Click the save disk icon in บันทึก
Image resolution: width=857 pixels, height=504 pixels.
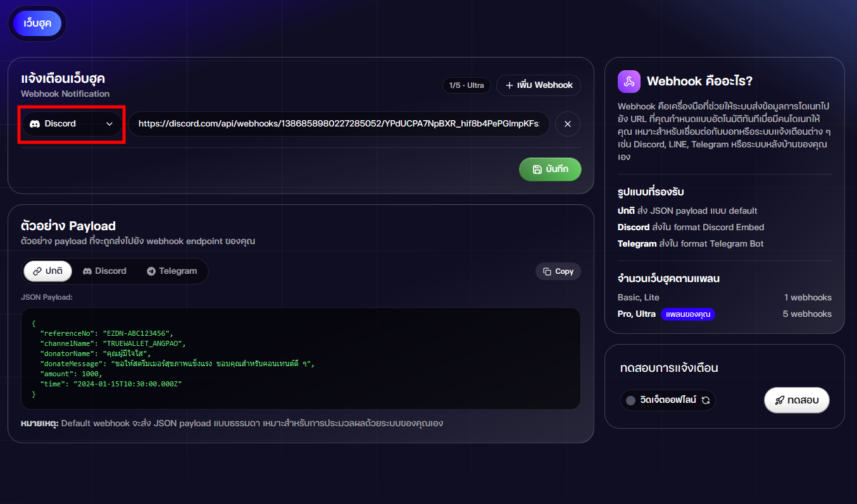[537, 169]
